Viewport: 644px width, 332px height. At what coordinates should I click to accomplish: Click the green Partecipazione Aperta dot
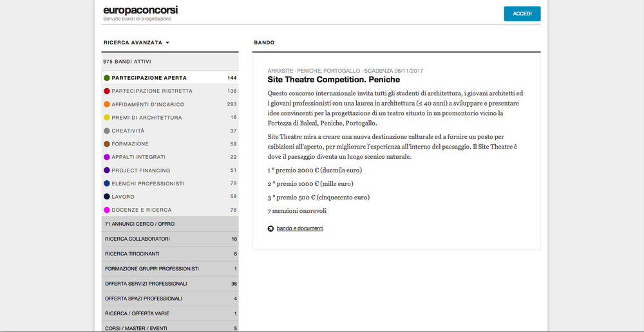tap(106, 78)
